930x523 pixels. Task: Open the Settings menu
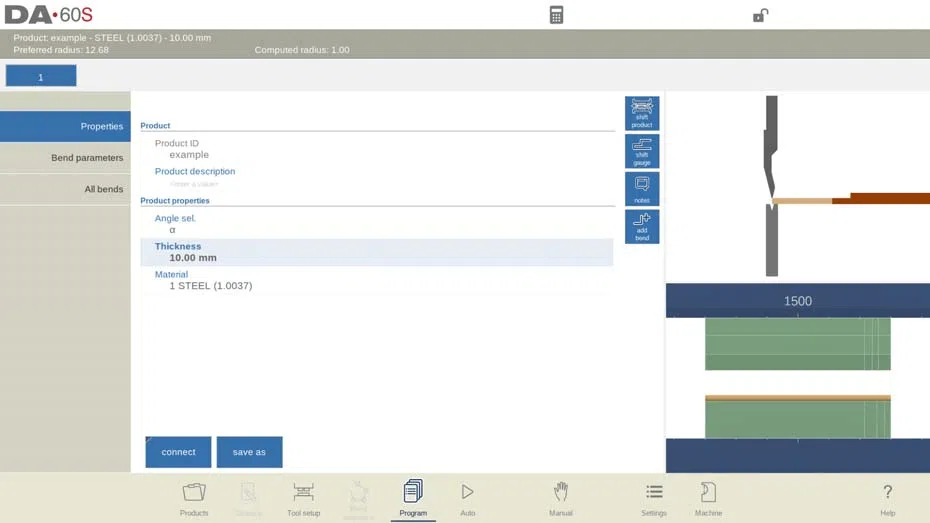(654, 499)
